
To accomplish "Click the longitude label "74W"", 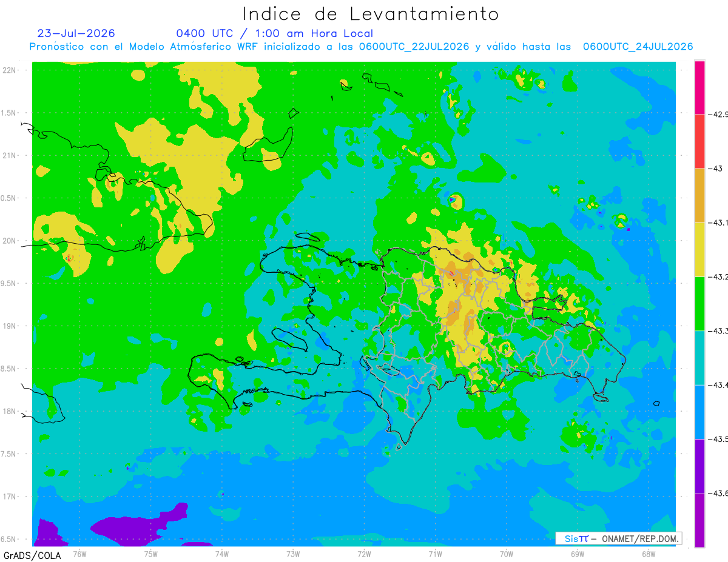I will point(222,554).
